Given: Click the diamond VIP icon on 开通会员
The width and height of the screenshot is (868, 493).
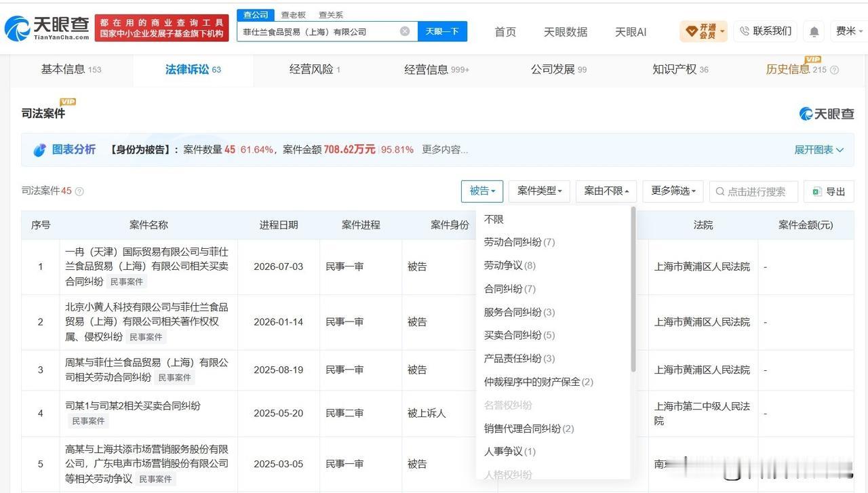Looking at the screenshot, I should [692, 31].
